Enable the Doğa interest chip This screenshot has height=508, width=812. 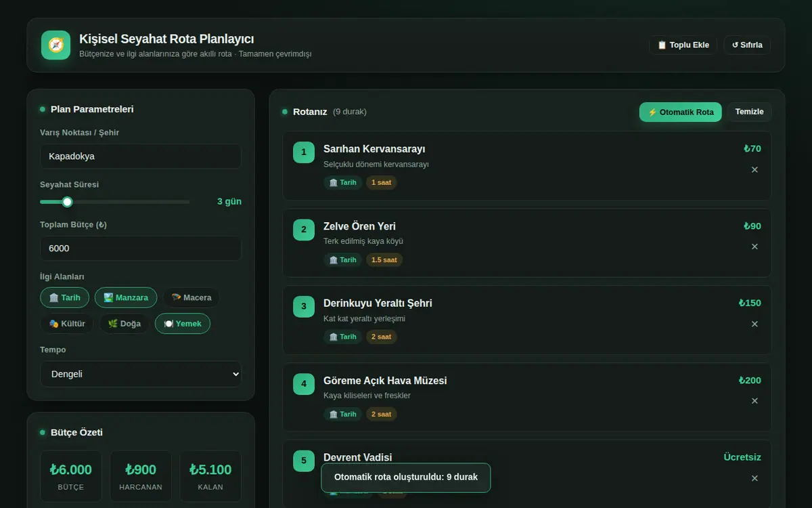[125, 324]
